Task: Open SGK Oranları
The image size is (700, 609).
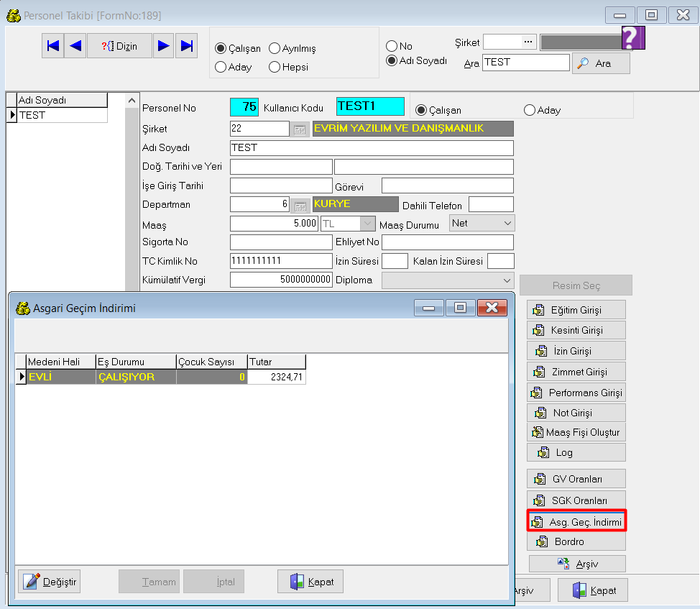Action: (x=576, y=500)
